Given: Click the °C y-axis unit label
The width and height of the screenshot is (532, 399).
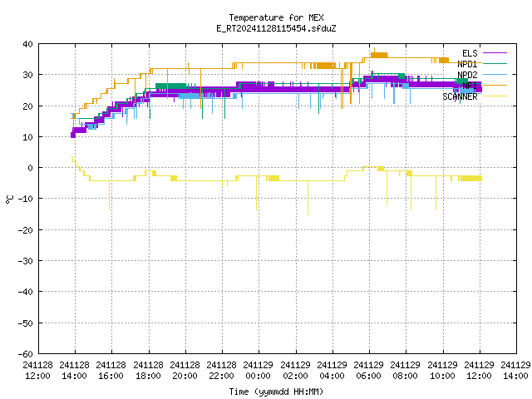Looking at the screenshot, I should (x=9, y=199).
